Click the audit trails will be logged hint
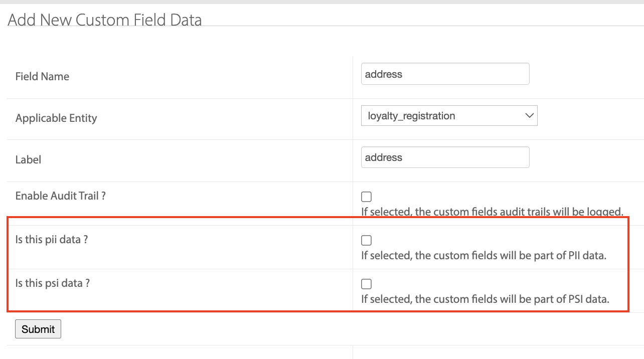644x359 pixels. click(492, 212)
